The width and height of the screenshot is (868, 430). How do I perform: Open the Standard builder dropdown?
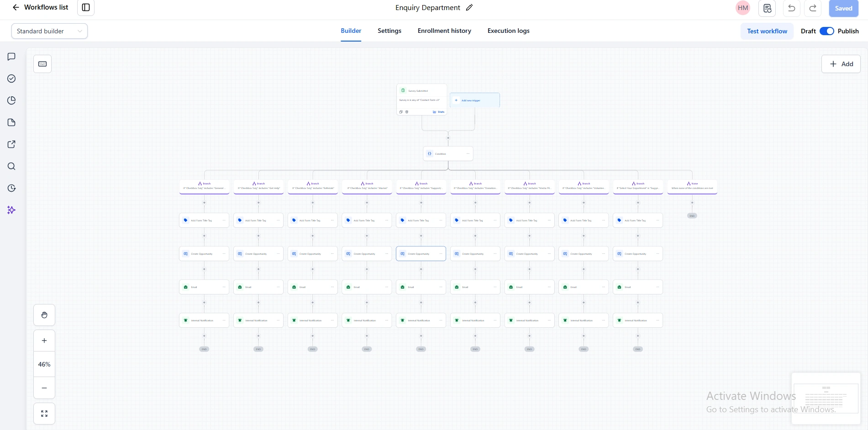49,31
